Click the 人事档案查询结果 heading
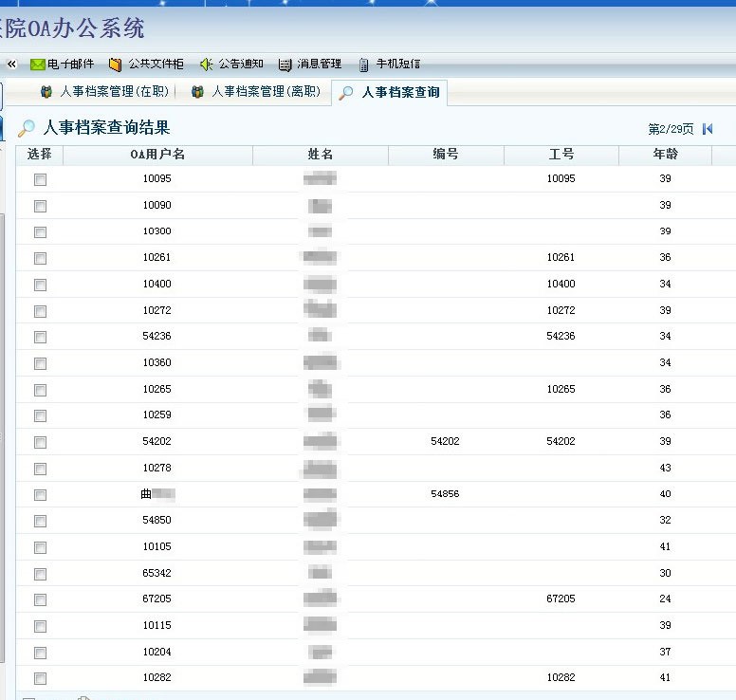The image size is (736, 700). tap(106, 127)
